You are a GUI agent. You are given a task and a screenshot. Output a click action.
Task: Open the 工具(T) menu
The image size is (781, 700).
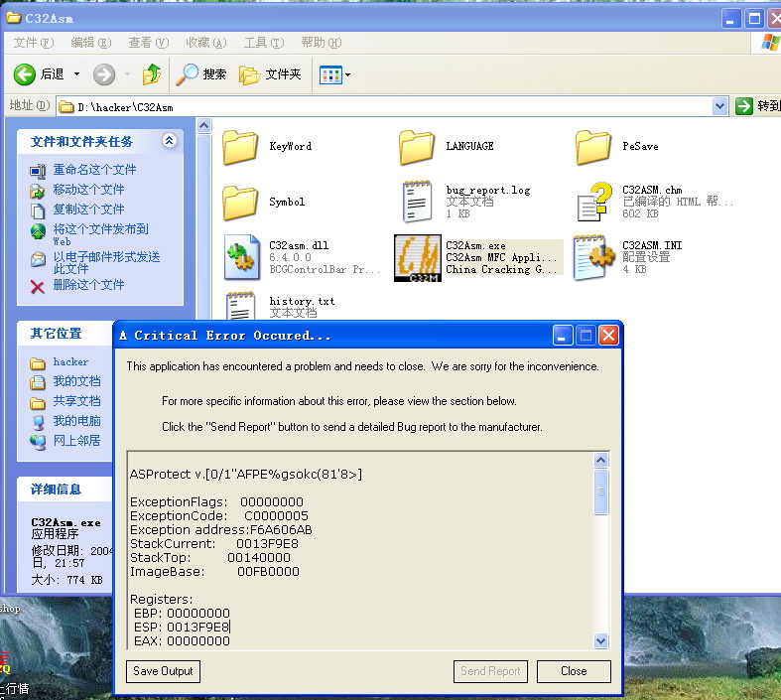pyautogui.click(x=264, y=43)
